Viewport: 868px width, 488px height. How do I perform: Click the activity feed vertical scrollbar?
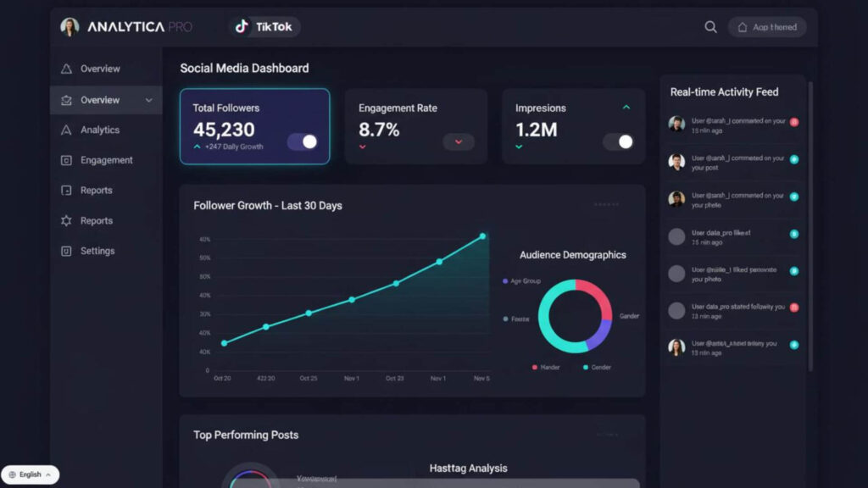tap(810, 227)
